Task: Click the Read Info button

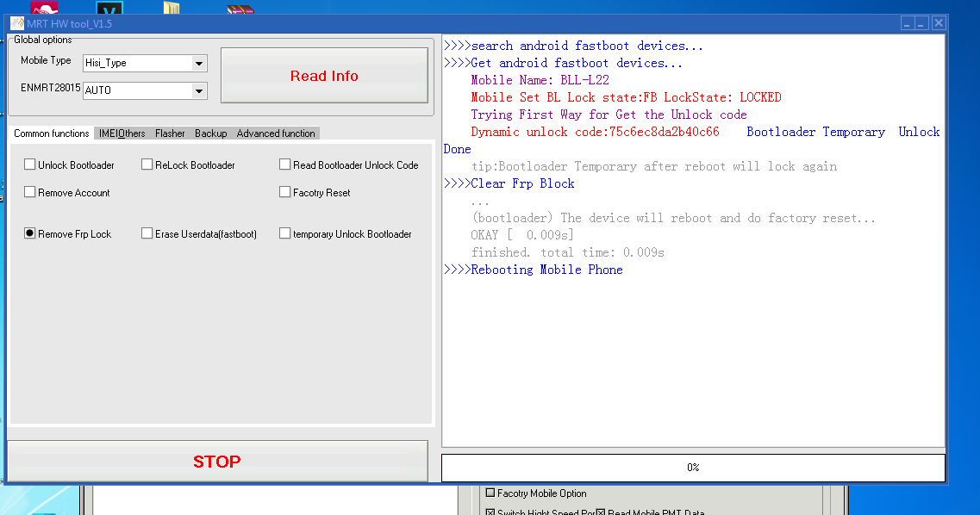Action: (x=324, y=76)
